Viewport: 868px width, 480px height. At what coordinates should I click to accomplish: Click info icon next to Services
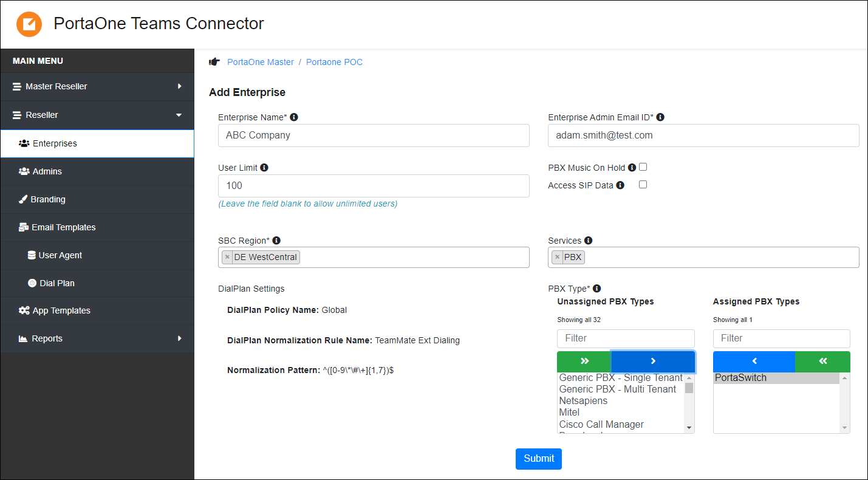(588, 241)
